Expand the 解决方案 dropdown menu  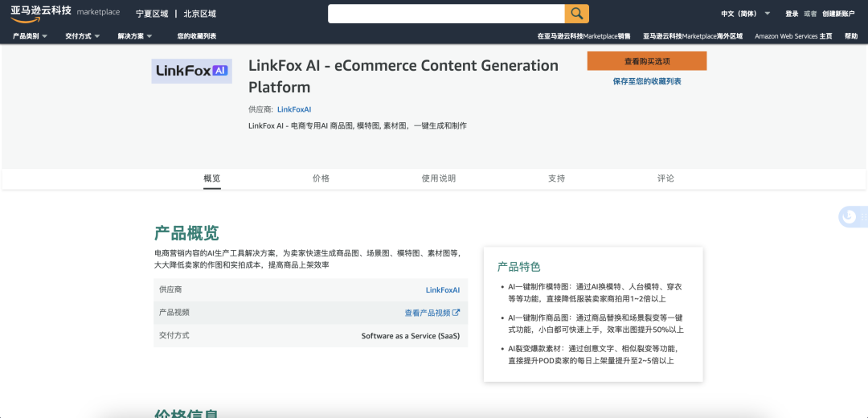pyautogui.click(x=134, y=36)
